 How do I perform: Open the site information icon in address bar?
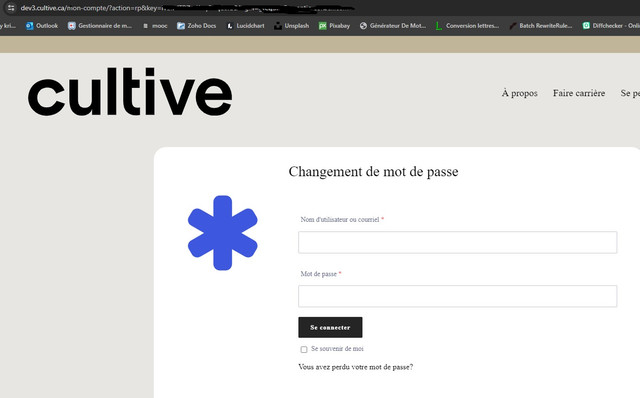point(11,8)
